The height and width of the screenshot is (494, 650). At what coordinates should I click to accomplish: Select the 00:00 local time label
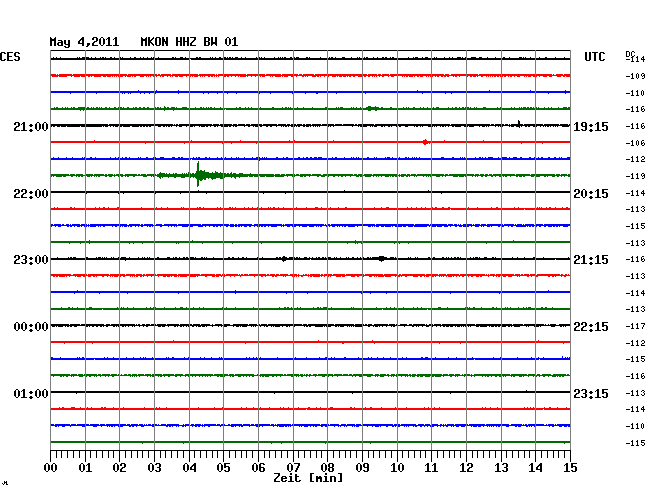(x=31, y=327)
